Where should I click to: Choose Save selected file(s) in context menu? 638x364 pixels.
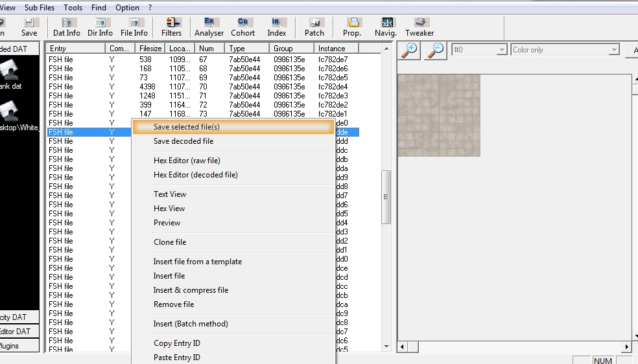pos(233,127)
